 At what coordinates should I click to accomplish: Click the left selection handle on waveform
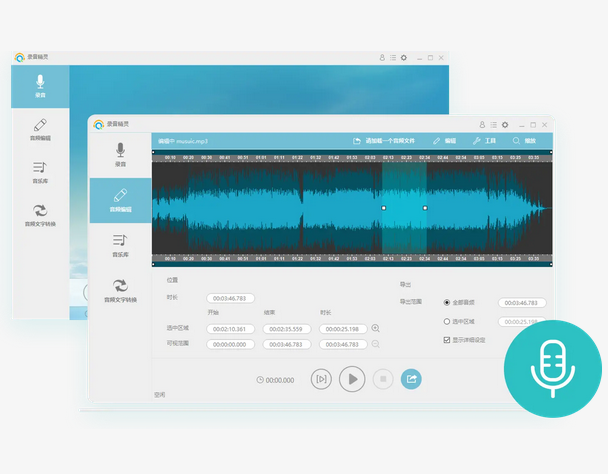(383, 208)
